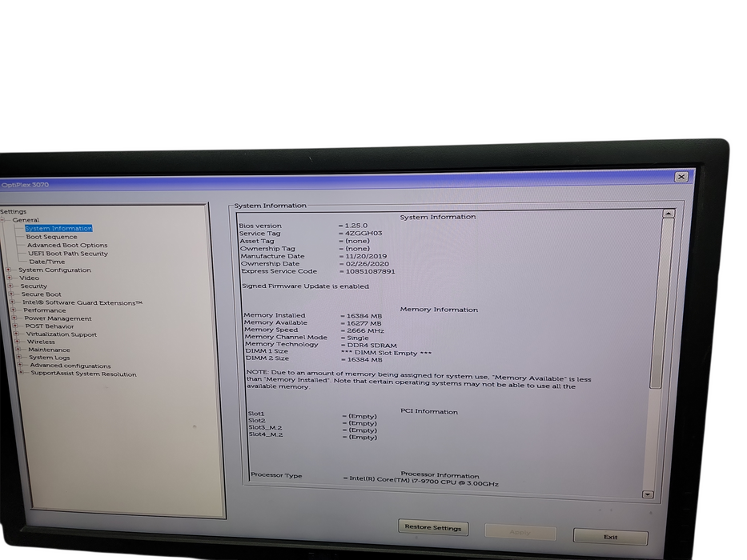
Task: Expand the Security node
Action: [10, 286]
